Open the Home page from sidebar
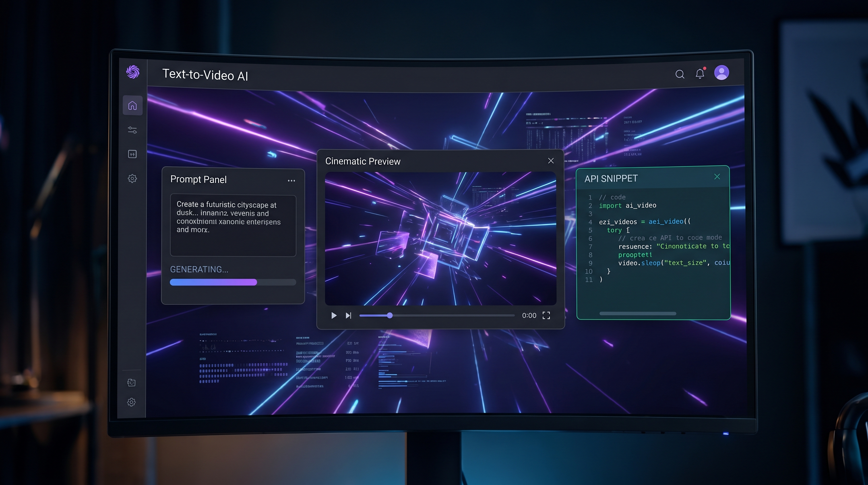 coord(132,105)
